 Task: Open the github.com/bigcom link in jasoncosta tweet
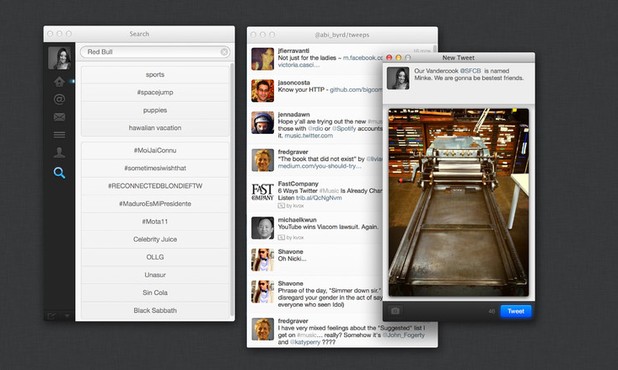[x=356, y=90]
